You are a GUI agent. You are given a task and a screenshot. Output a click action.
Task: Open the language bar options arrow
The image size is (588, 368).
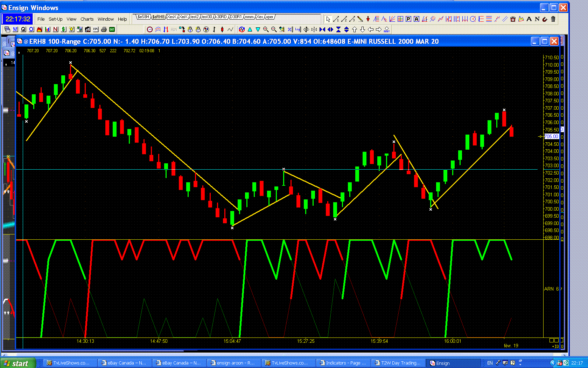520,363
